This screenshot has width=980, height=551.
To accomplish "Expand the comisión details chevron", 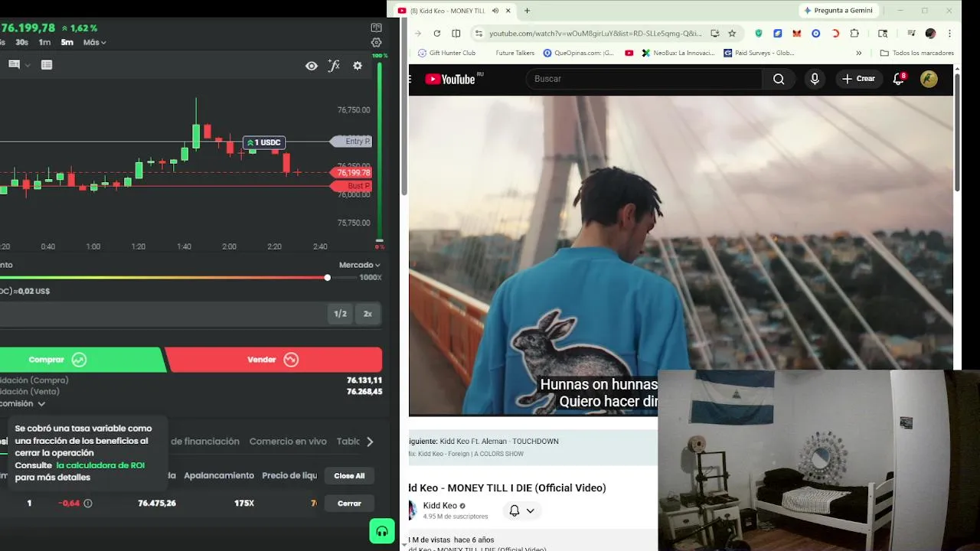I will pos(41,403).
